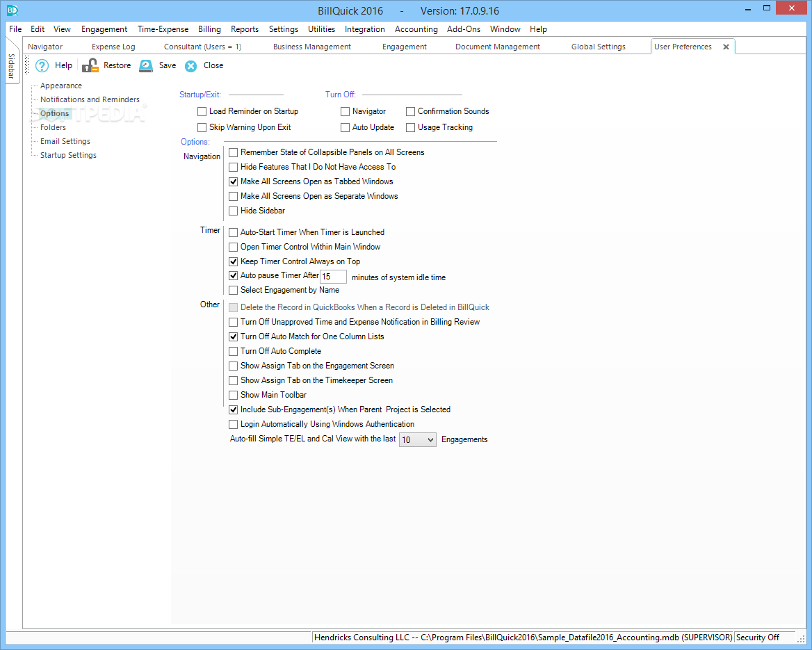Click the Restore toolbar button label
This screenshot has width=812, height=650.
click(117, 65)
